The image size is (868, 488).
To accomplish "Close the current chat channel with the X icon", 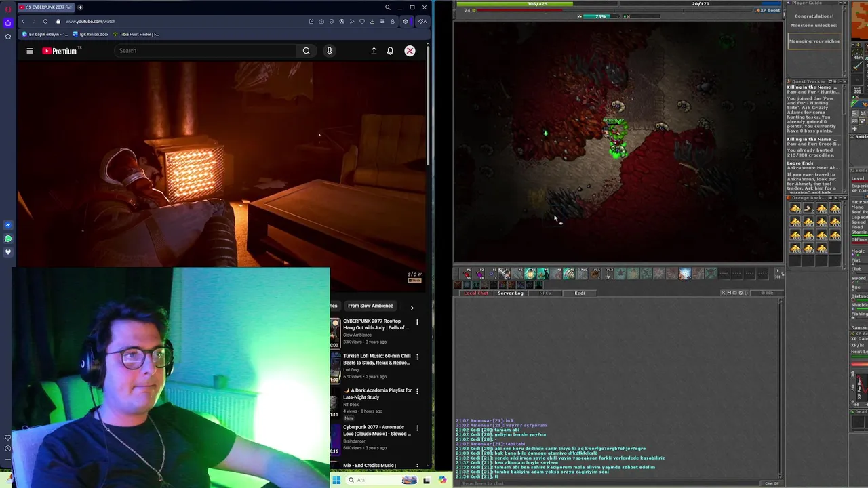I will [x=724, y=293].
